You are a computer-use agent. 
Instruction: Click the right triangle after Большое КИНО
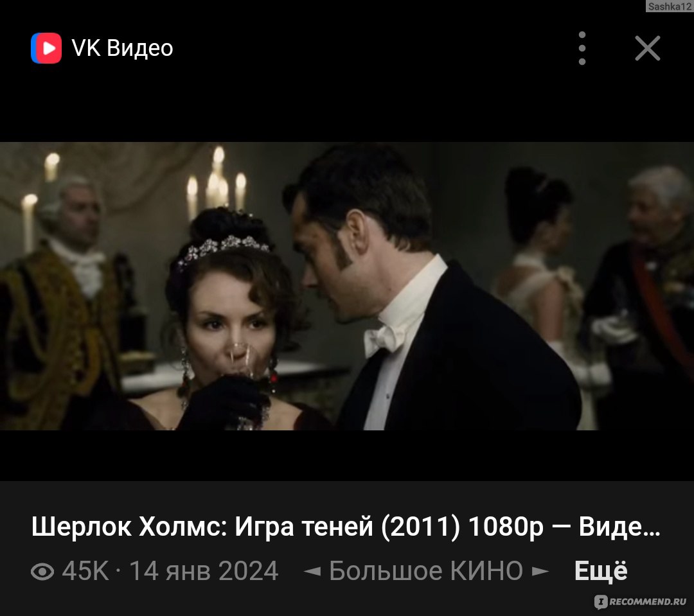540,571
